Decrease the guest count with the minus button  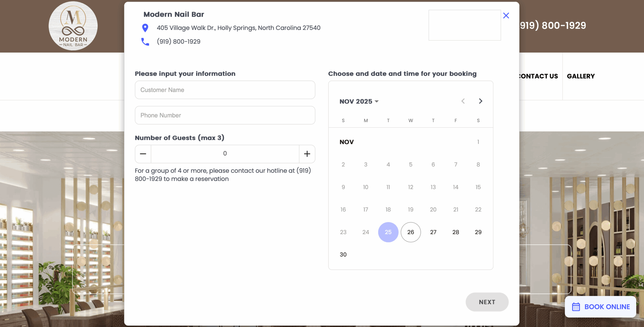[143, 154]
